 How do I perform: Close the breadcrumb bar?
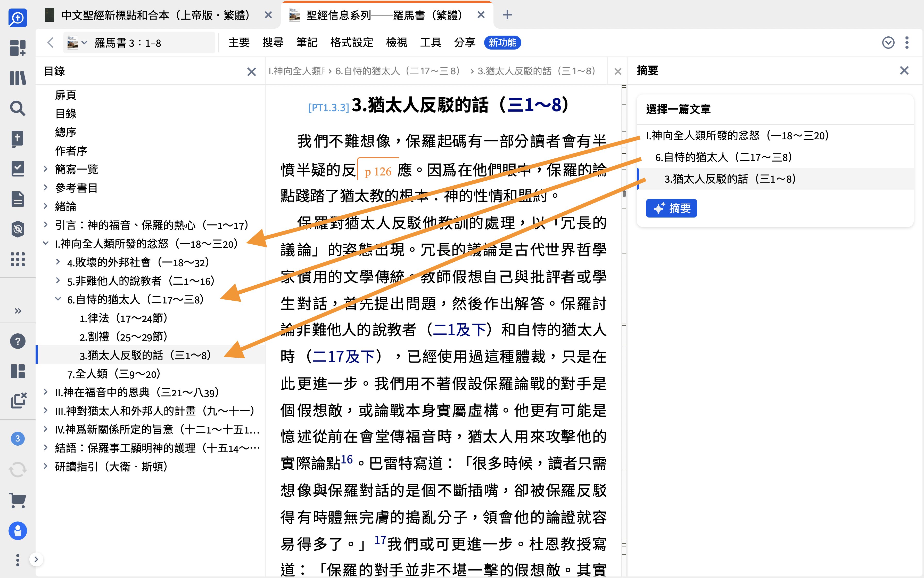[618, 71]
